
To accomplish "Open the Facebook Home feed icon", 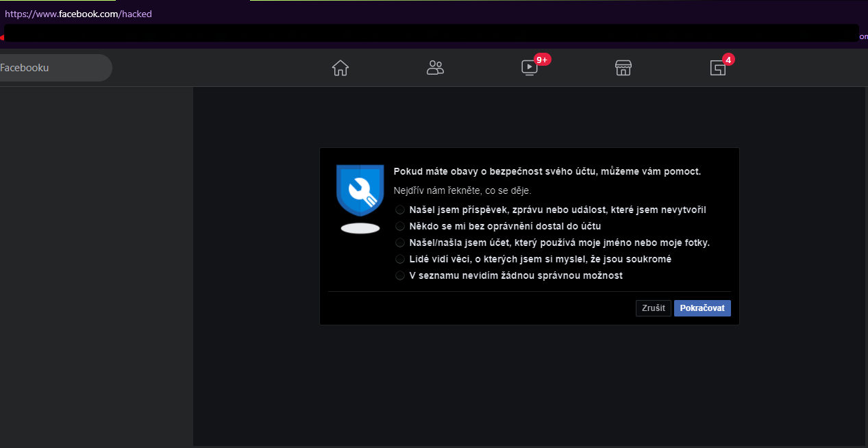I will point(340,68).
